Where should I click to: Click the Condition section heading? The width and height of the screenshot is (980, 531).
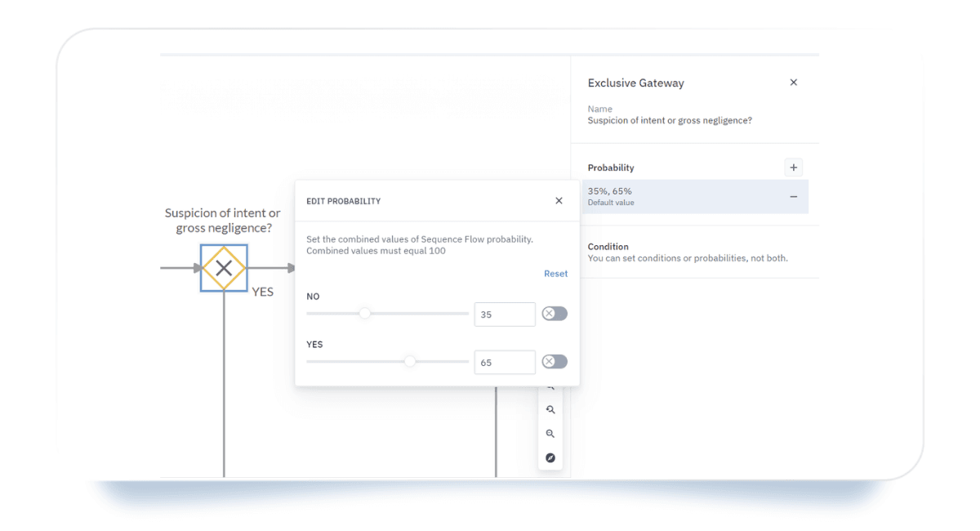coord(608,247)
